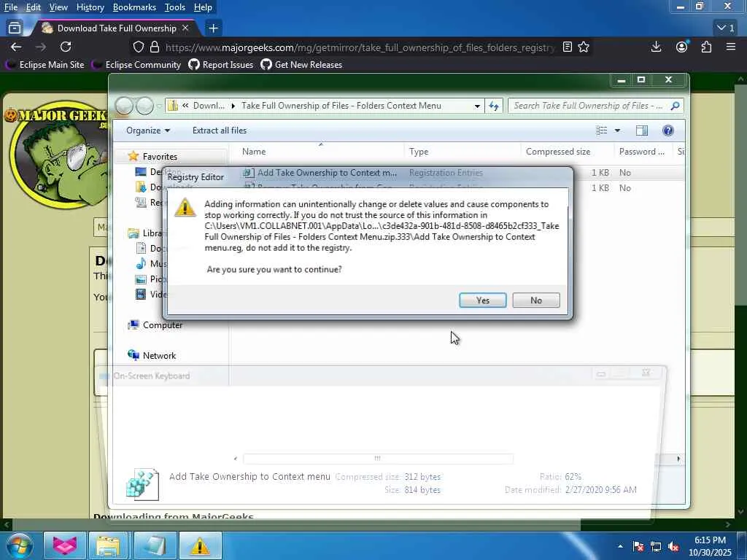
Task: Open the View menu in Firefox
Action: click(58, 7)
